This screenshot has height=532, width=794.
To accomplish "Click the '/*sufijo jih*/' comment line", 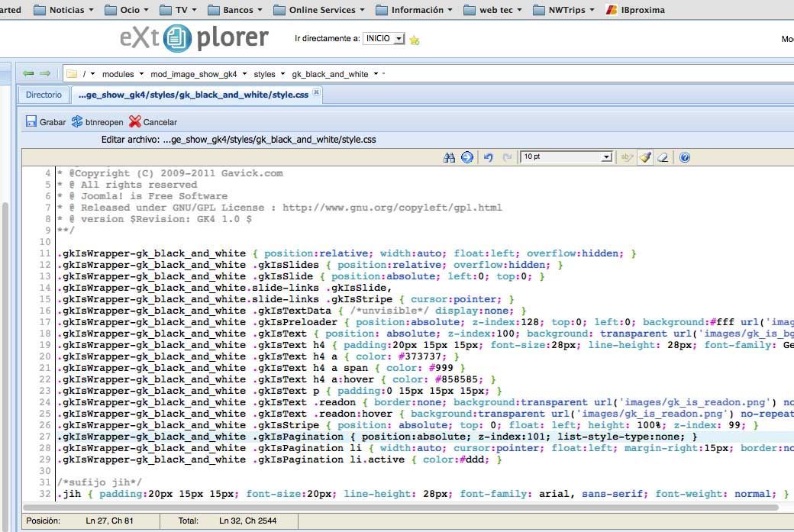I will pyautogui.click(x=99, y=482).
